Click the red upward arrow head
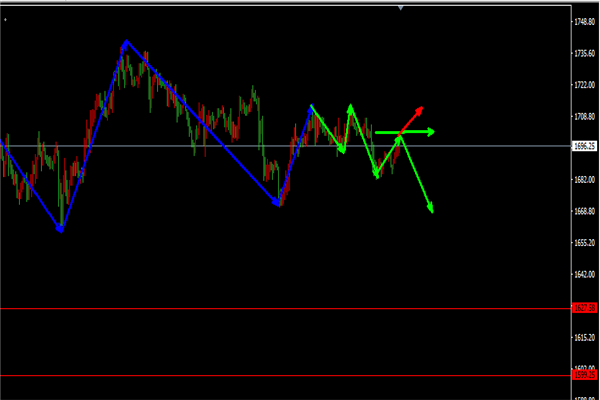The width and height of the screenshot is (600, 400). (x=419, y=109)
